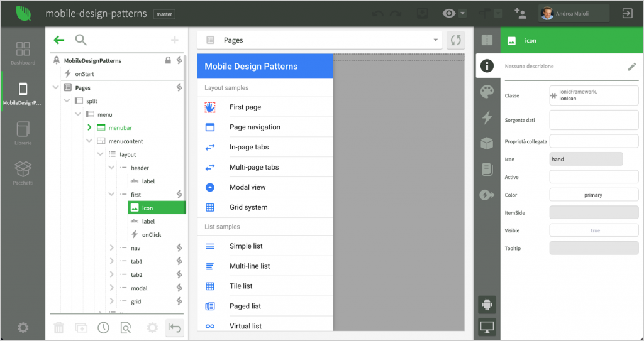Expand the nav tree node
The height and width of the screenshot is (341, 644).
[111, 248]
